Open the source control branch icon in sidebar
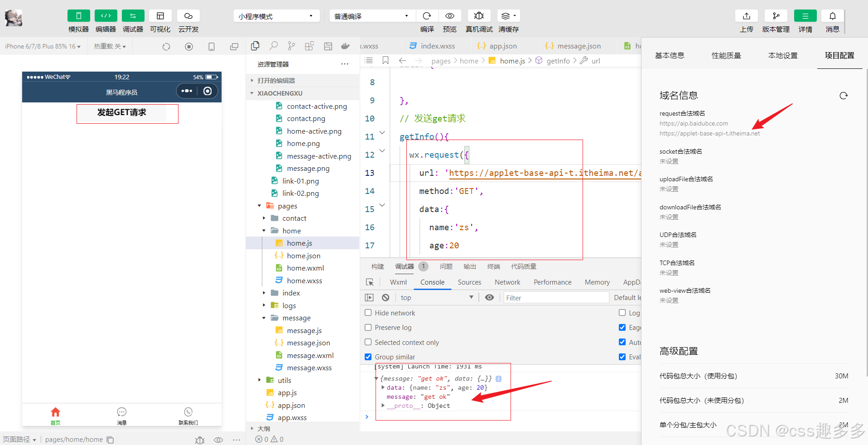This screenshot has height=445, width=868. 291,46
